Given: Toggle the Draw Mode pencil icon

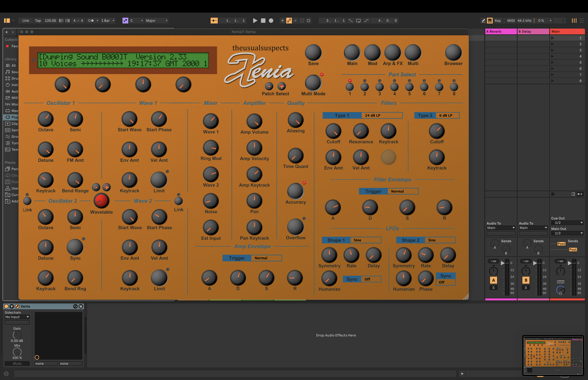Looking at the screenshot, I should pos(483,21).
